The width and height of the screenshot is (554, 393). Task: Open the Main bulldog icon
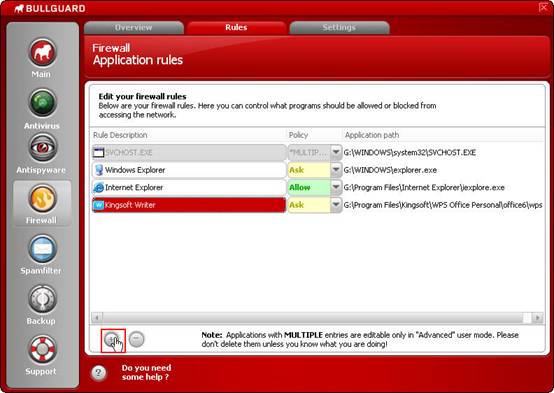click(x=42, y=53)
